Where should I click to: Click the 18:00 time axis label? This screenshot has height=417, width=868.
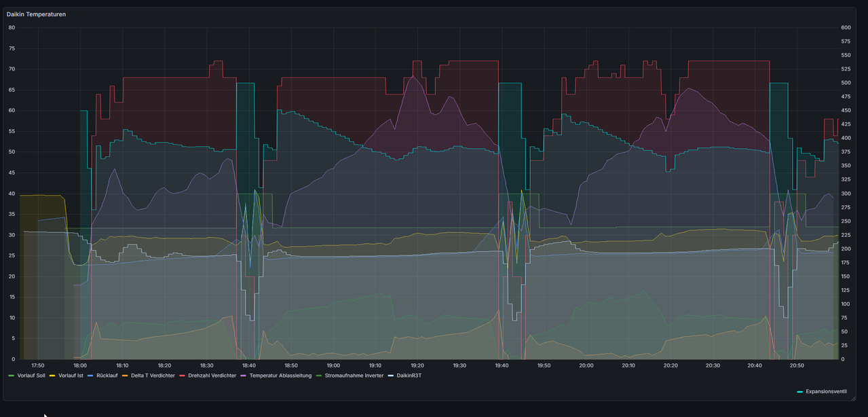80,365
